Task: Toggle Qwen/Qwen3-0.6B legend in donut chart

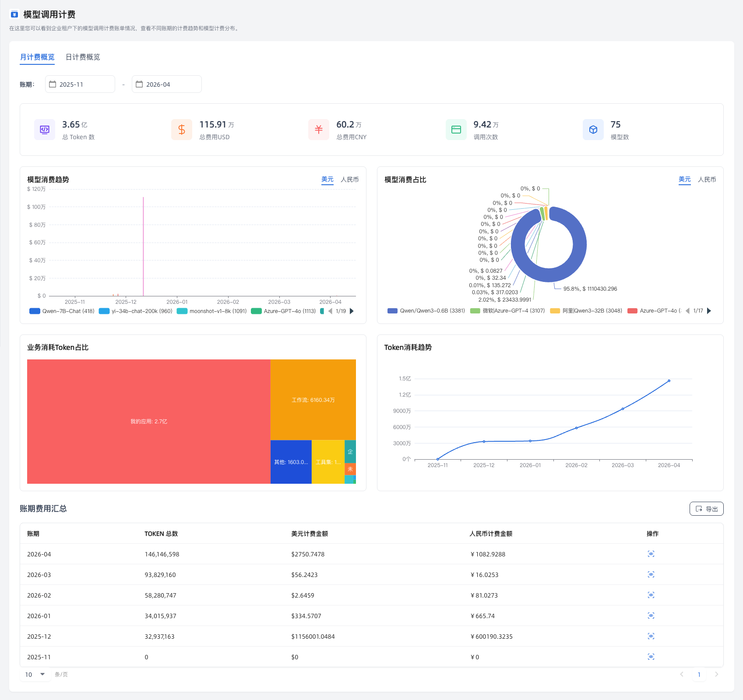Action: 426,311
